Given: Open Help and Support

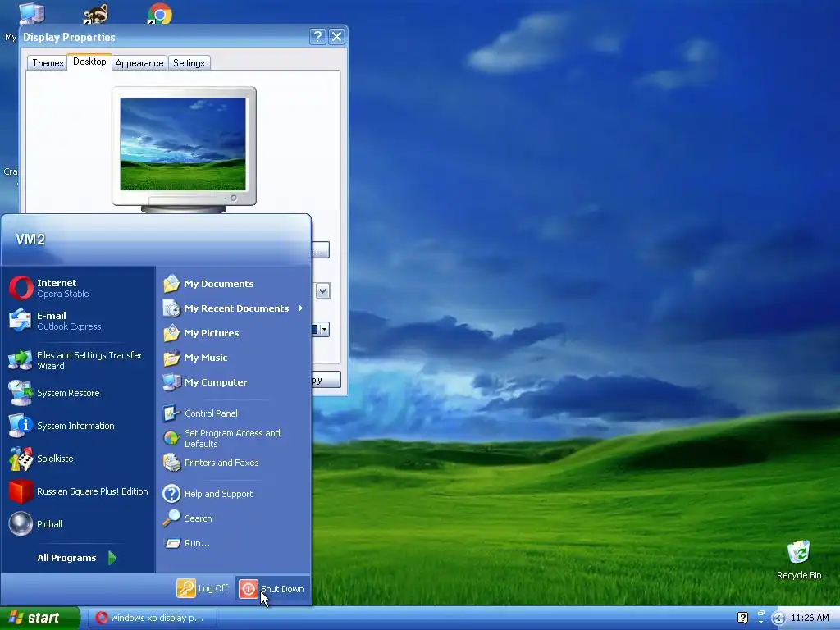Looking at the screenshot, I should [x=234, y=494].
